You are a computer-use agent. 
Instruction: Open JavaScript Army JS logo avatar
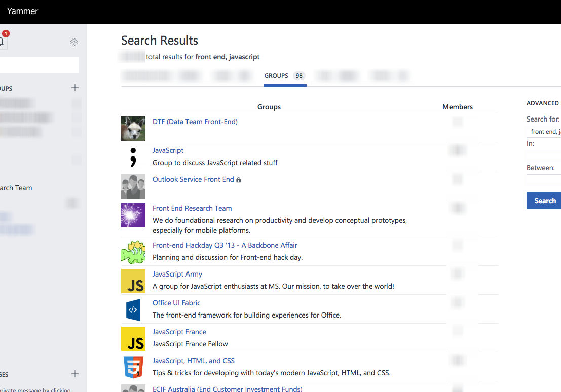coord(133,281)
